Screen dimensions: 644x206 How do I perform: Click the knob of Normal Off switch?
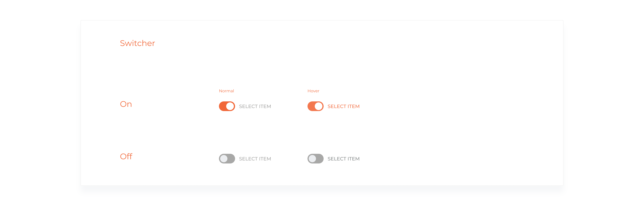point(224,158)
